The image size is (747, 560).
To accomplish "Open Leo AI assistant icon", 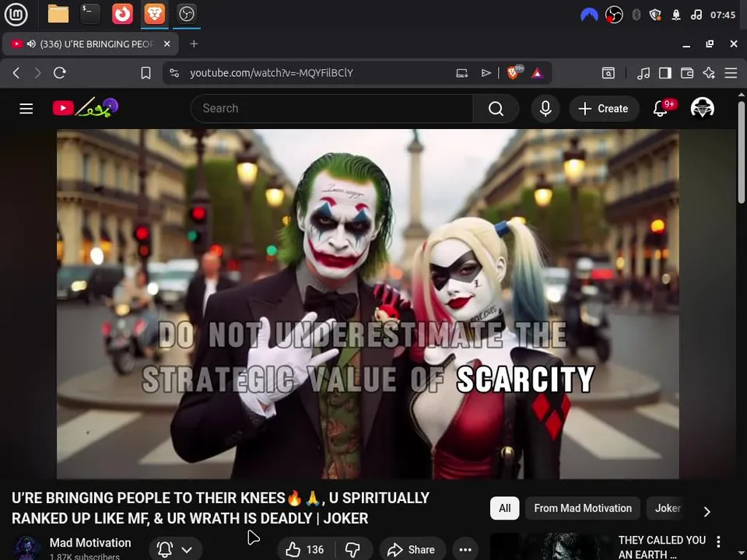I will click(x=709, y=73).
